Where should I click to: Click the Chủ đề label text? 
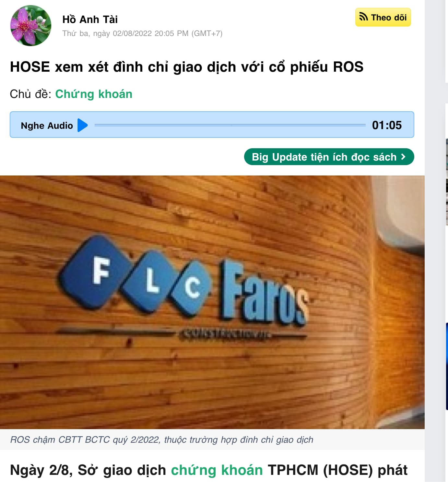point(30,94)
